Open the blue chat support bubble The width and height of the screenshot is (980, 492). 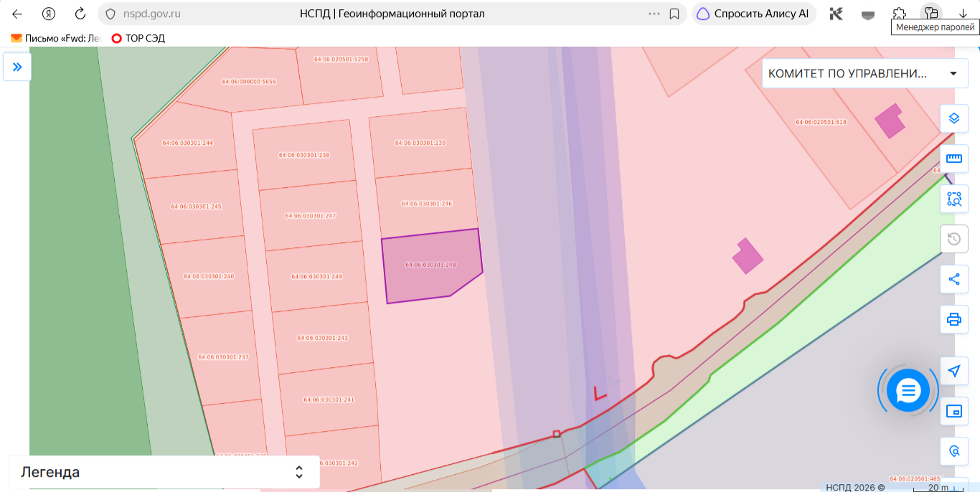tap(908, 390)
